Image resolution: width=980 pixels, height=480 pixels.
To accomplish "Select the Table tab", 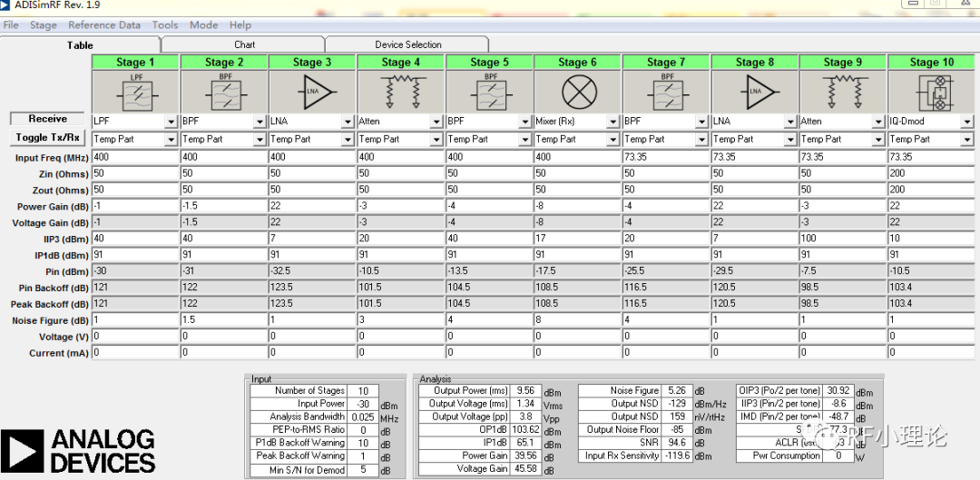I will 80,45.
